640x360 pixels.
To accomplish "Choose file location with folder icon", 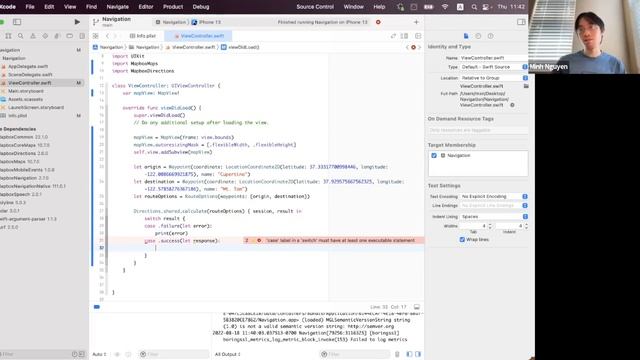I will (526, 86).
